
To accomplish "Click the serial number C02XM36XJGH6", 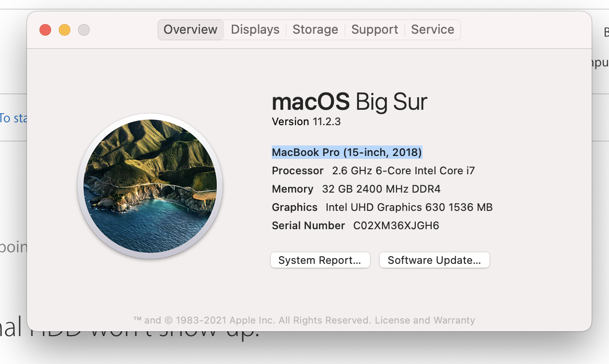I will click(396, 225).
